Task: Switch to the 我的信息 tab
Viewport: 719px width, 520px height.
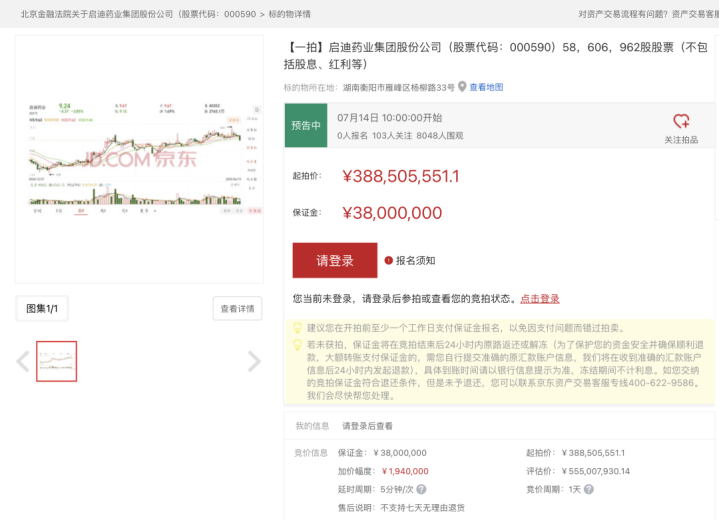Action: point(311,426)
